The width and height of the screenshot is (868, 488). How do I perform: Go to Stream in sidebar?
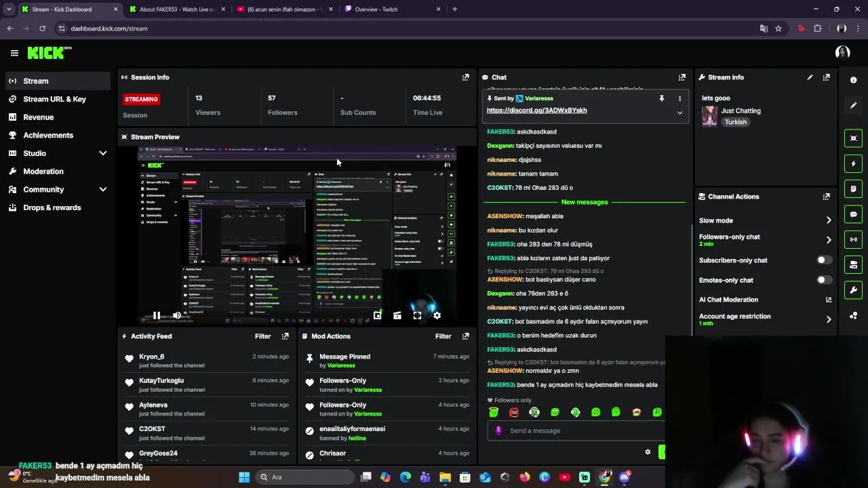coord(58,81)
